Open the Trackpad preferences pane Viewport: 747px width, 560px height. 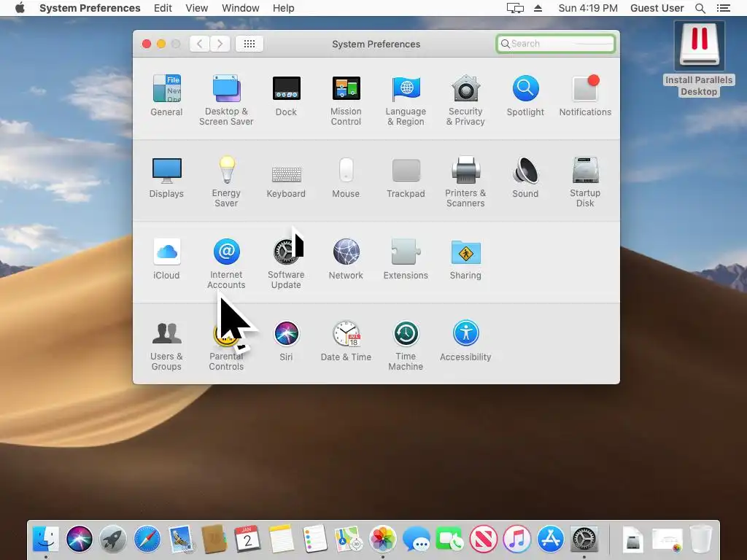click(x=406, y=177)
